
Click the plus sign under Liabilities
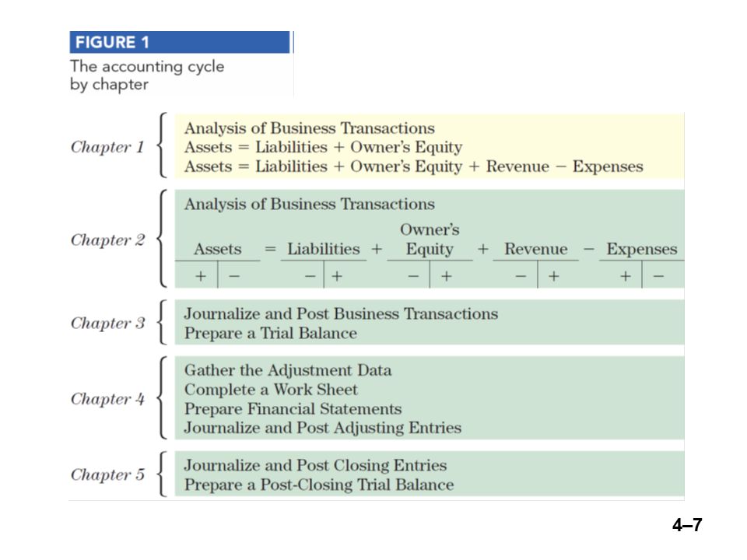click(337, 275)
